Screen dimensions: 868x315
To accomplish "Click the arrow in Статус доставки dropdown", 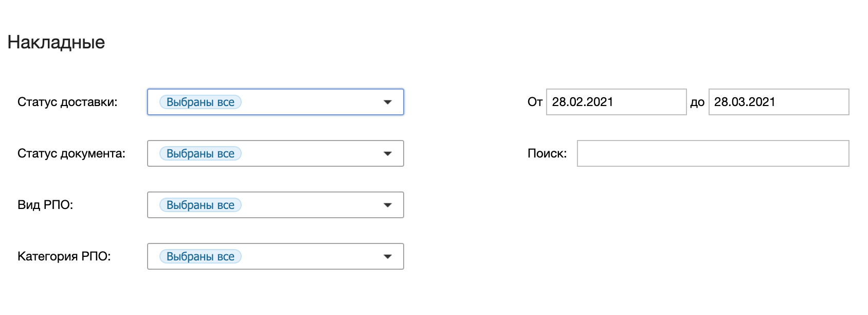I will pos(388,102).
